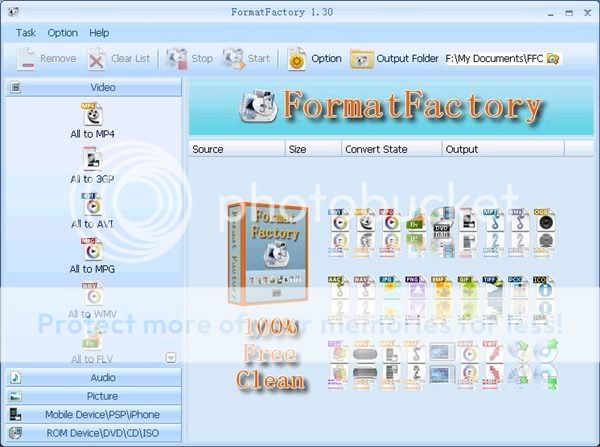Click the All to MPG label
This screenshot has height=447, width=600.
(x=92, y=269)
